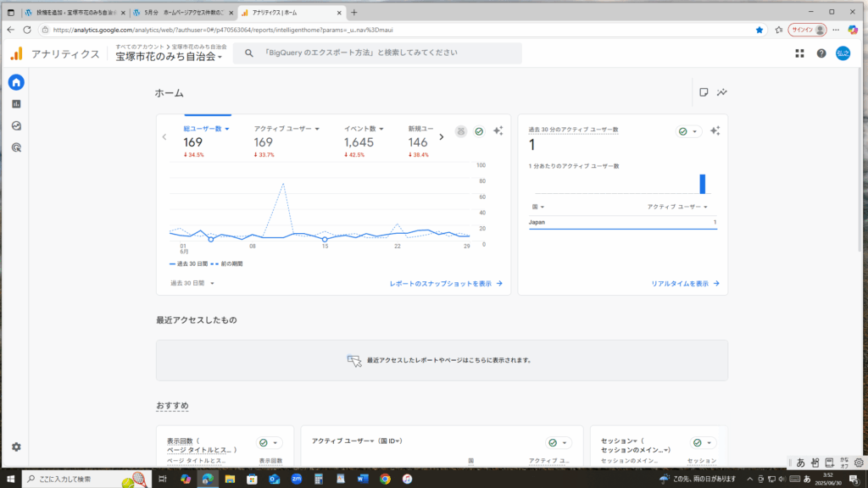
Task: Click the Google Analytics logo
Action: coord(17,53)
